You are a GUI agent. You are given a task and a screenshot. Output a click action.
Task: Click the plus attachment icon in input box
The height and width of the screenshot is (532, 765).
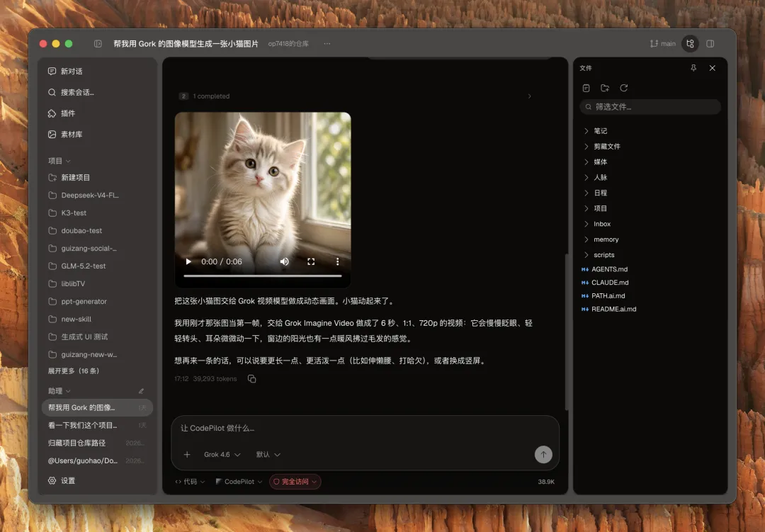187,454
